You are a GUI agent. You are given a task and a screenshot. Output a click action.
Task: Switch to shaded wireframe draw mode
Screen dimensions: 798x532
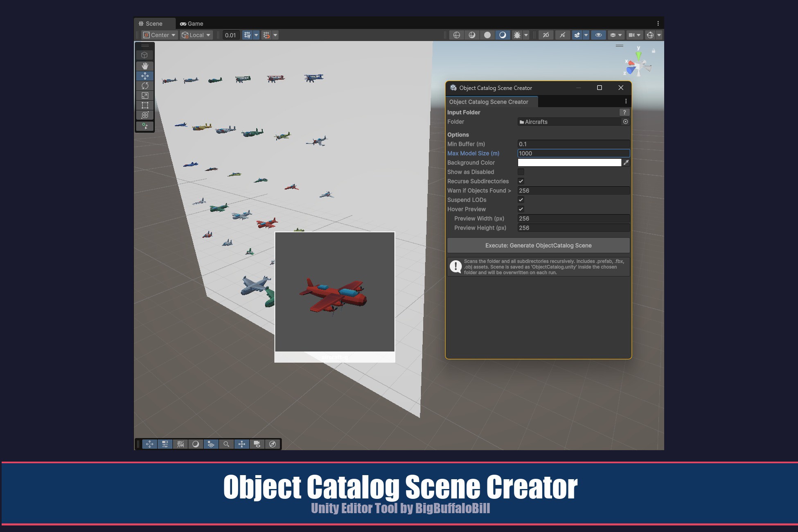pos(472,35)
